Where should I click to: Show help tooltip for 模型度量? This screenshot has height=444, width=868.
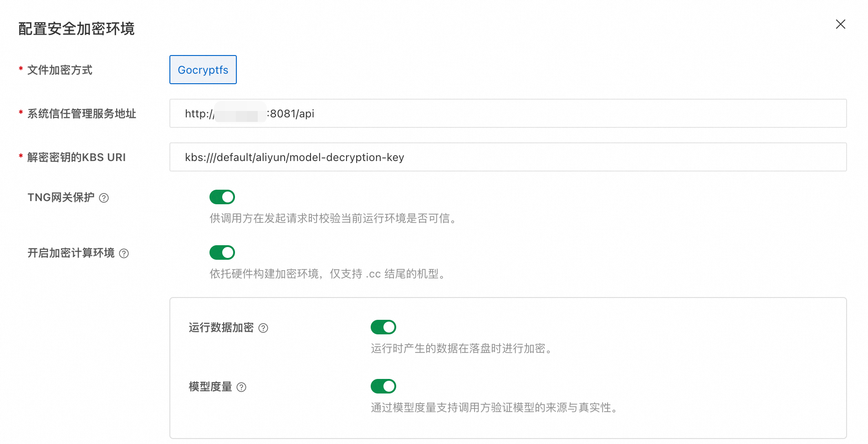coord(242,387)
